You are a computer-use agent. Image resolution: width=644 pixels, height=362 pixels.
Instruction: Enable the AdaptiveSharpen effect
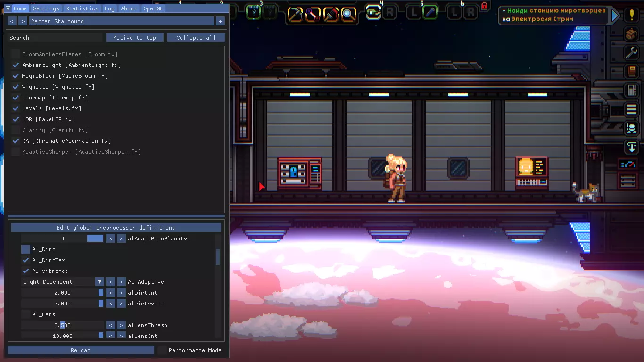[x=16, y=152]
